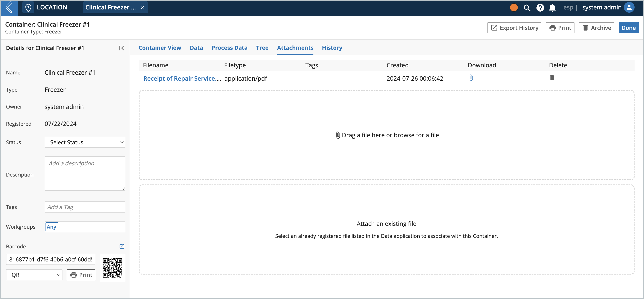Image resolution: width=644 pixels, height=299 pixels.
Task: Open Receipt of Repair Service file link
Action: coord(182,79)
